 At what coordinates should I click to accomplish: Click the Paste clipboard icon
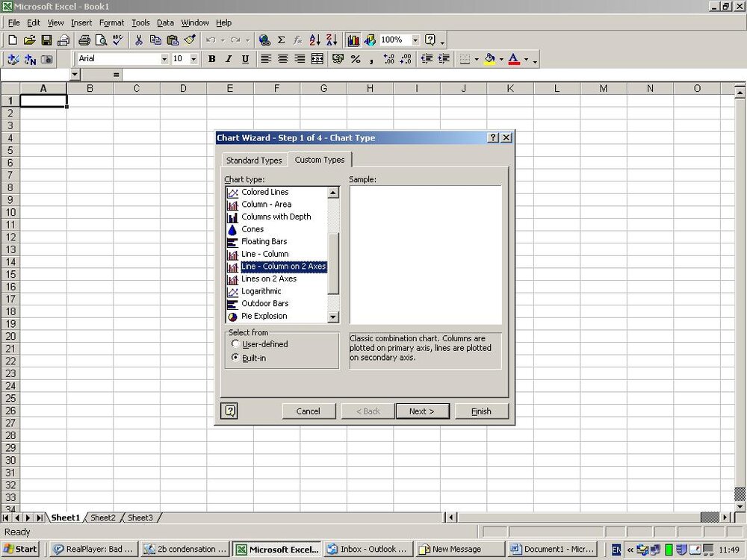(173, 40)
